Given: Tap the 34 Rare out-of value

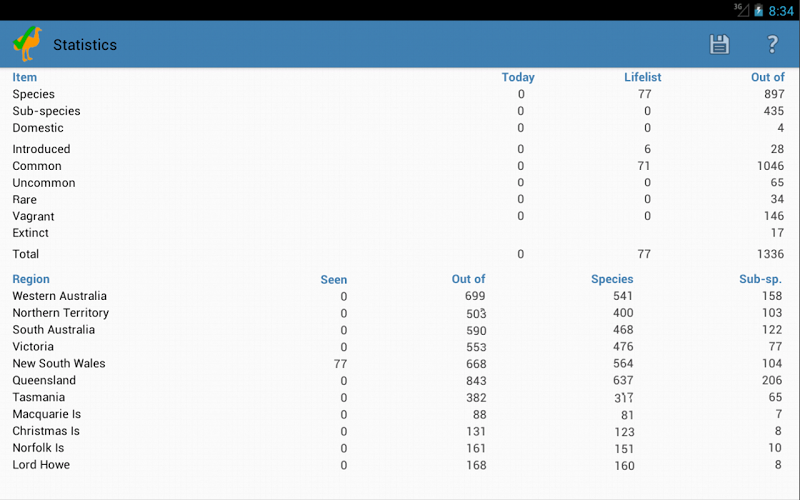Looking at the screenshot, I should tap(777, 199).
